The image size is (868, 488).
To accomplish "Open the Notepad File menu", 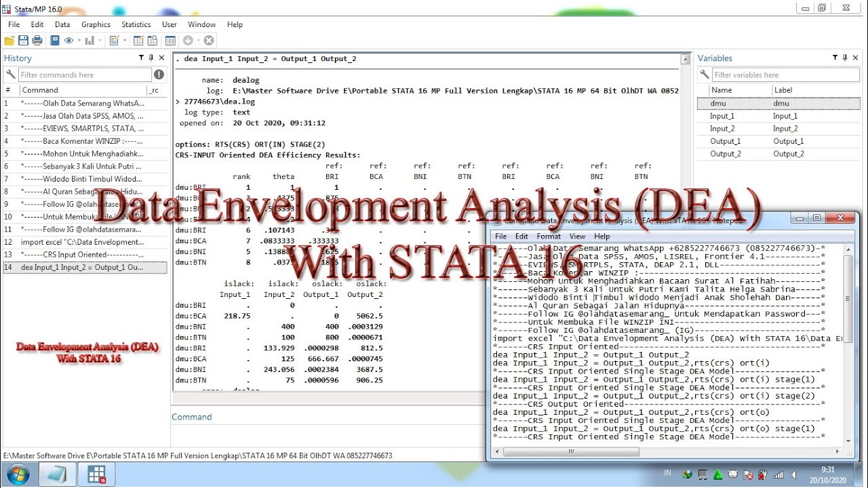I will pyautogui.click(x=501, y=237).
